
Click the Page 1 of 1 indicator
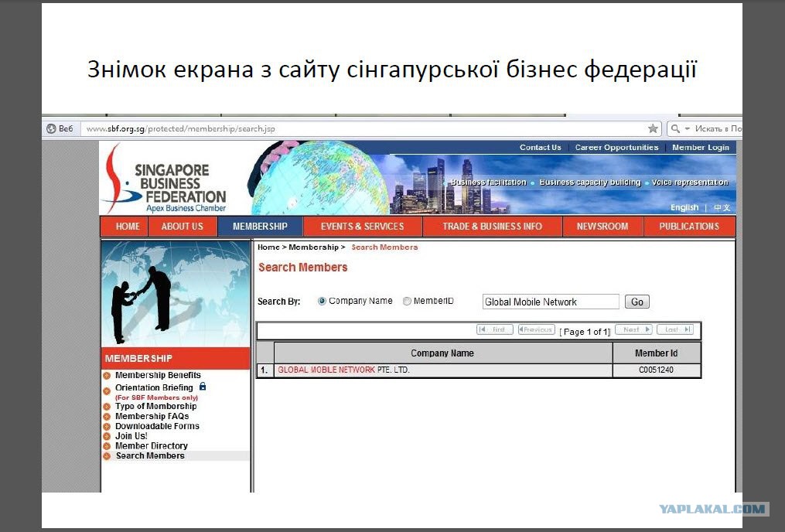point(585,331)
